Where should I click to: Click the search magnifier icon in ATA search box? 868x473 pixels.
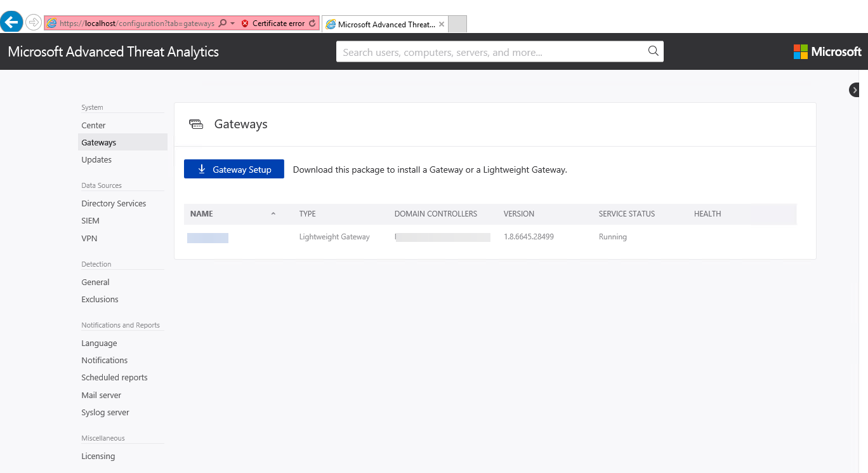point(653,51)
